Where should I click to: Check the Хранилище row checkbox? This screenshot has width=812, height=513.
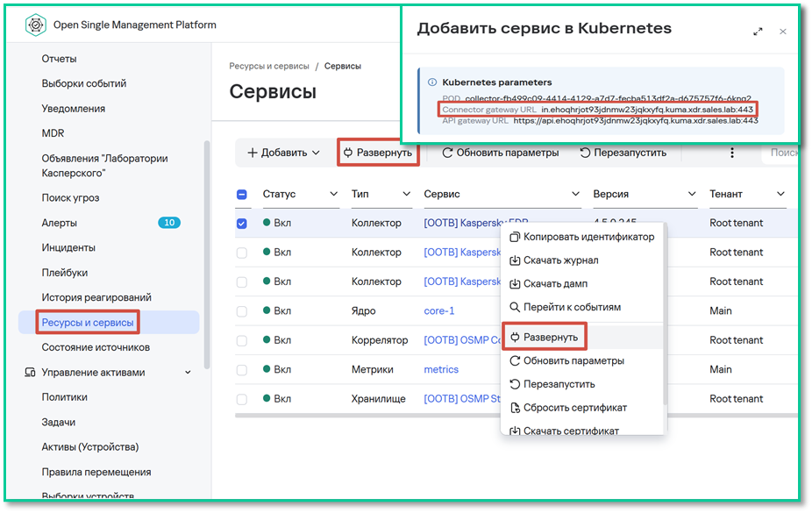242,399
